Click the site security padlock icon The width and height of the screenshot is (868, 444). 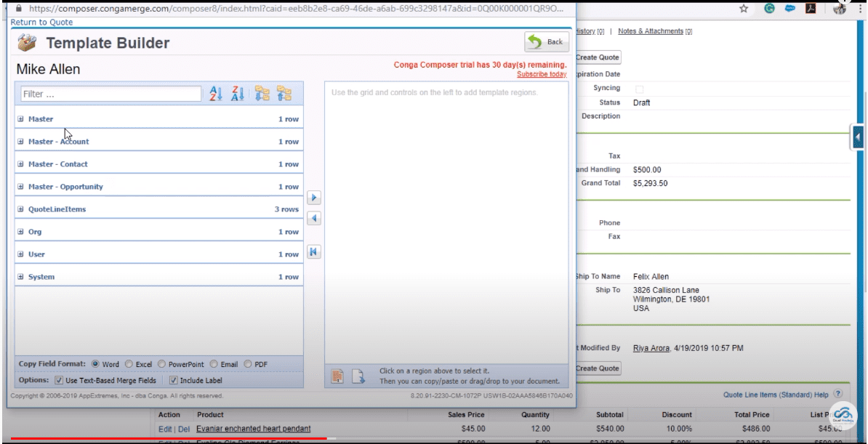[19, 9]
